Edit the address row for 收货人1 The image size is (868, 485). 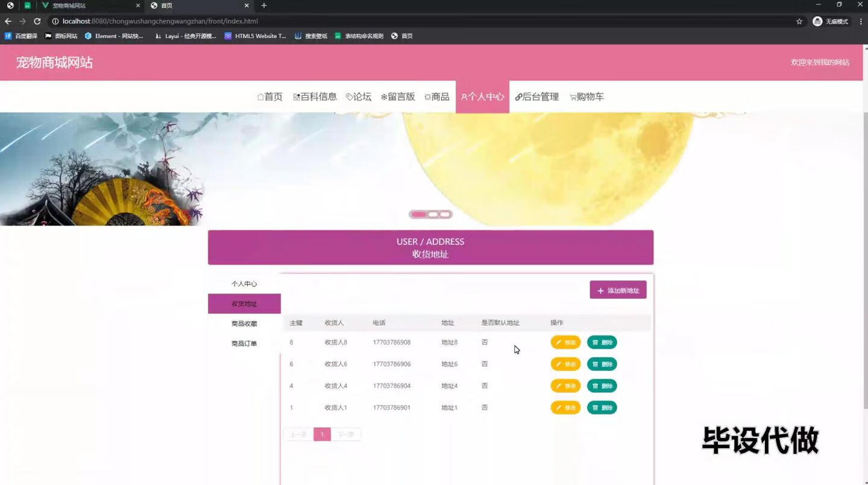click(x=565, y=408)
